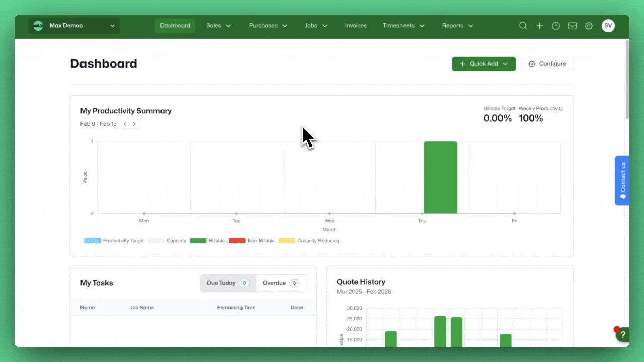Click the Configure button
This screenshot has width=644, height=362.
547,64
